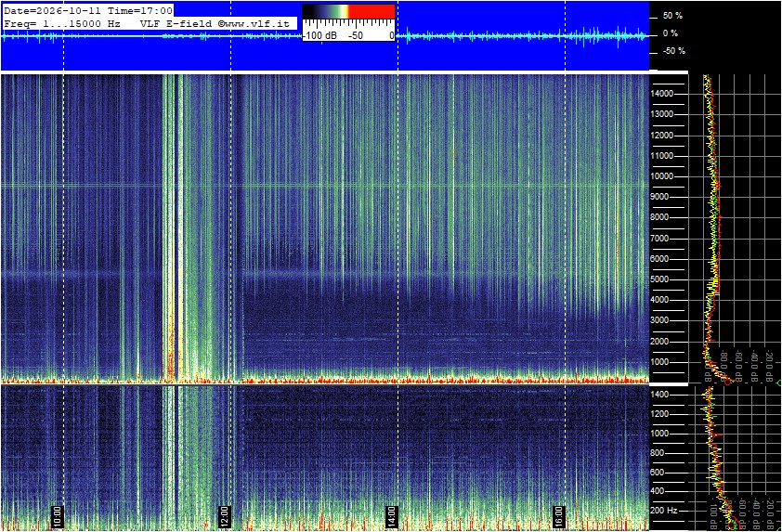
Task: Click the 10:00 time marker
Action: pos(58,517)
